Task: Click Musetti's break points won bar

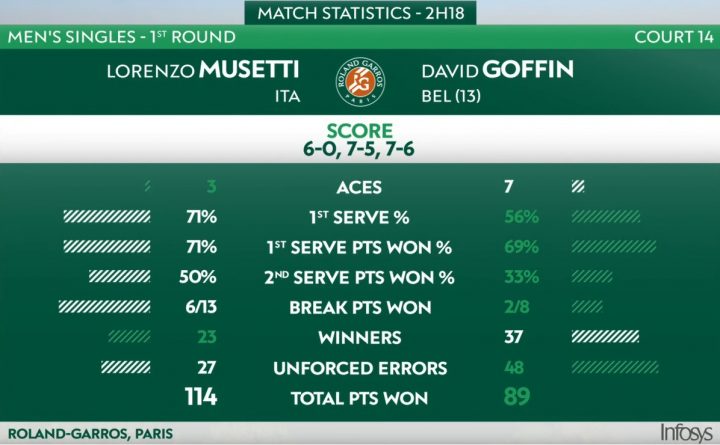Action: tap(105, 307)
